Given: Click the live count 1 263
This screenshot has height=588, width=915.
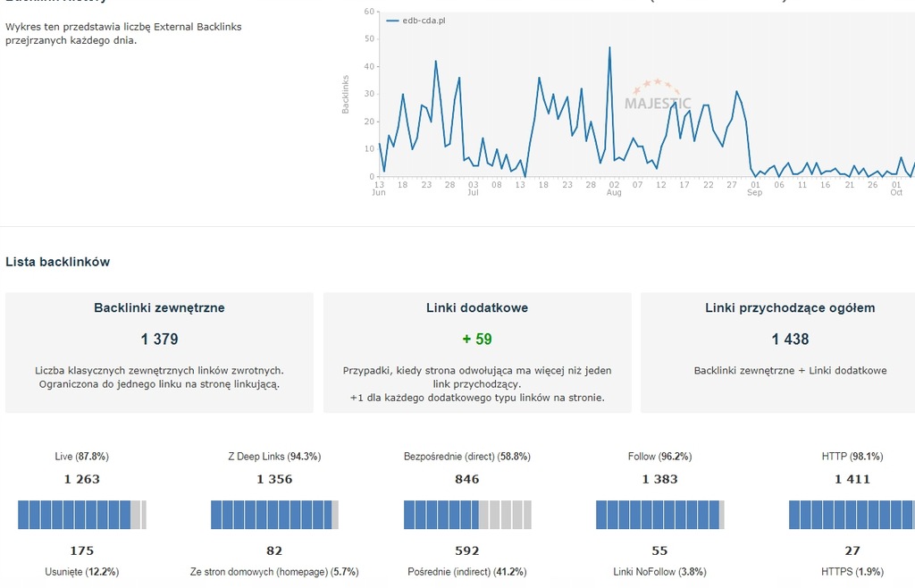Looking at the screenshot, I should (x=81, y=479).
